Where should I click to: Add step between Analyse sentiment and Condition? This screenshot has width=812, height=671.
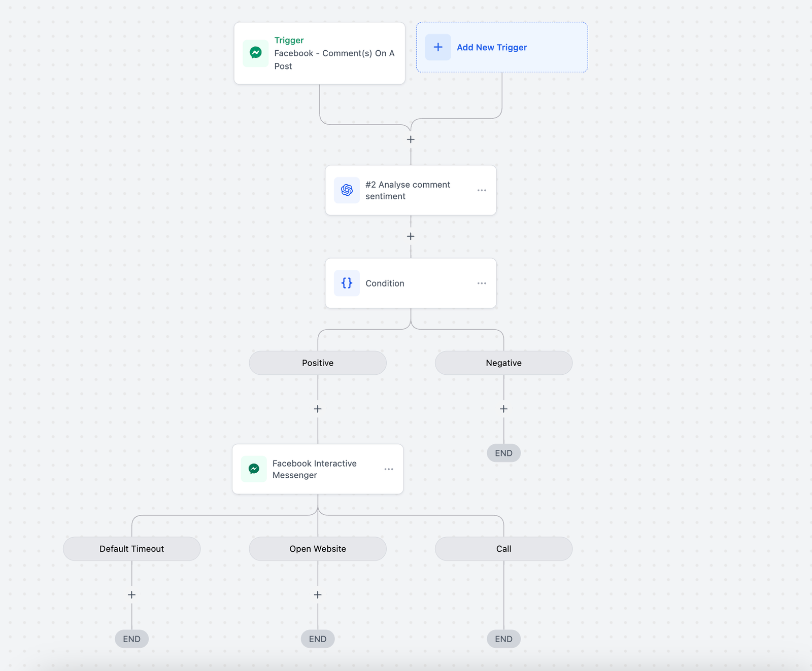[411, 236]
